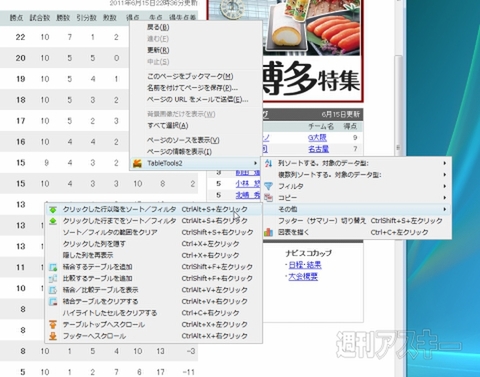Image resolution: width=480 pixels, height=377 pixels.
Task: Click the 敗数 column header
Action: [x=110, y=18]
